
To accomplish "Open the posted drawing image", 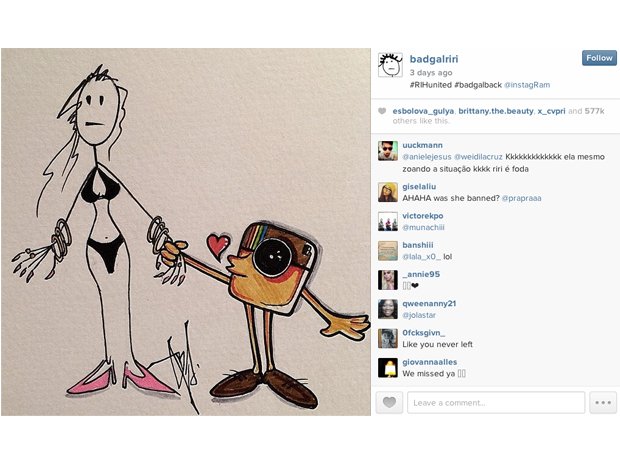I will (186, 232).
